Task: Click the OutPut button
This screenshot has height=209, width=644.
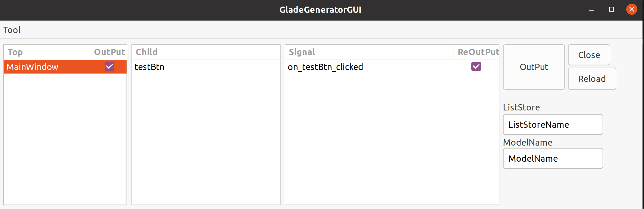Action: tap(533, 67)
